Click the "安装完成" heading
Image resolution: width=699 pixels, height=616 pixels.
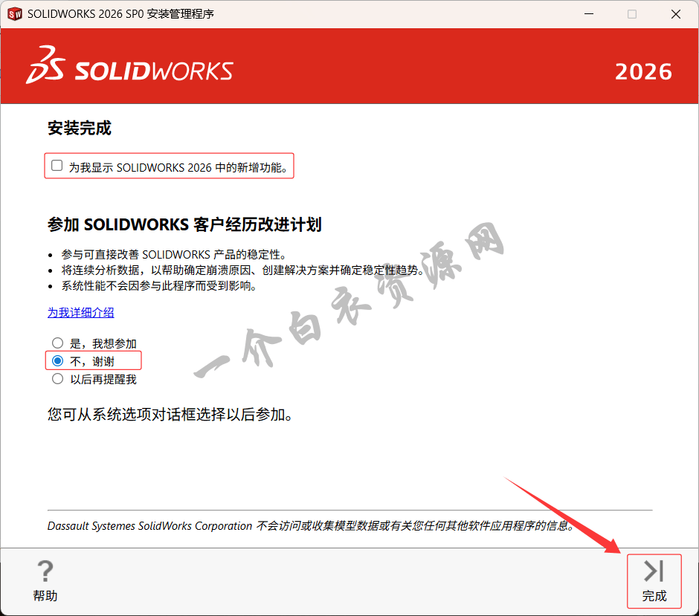80,129
